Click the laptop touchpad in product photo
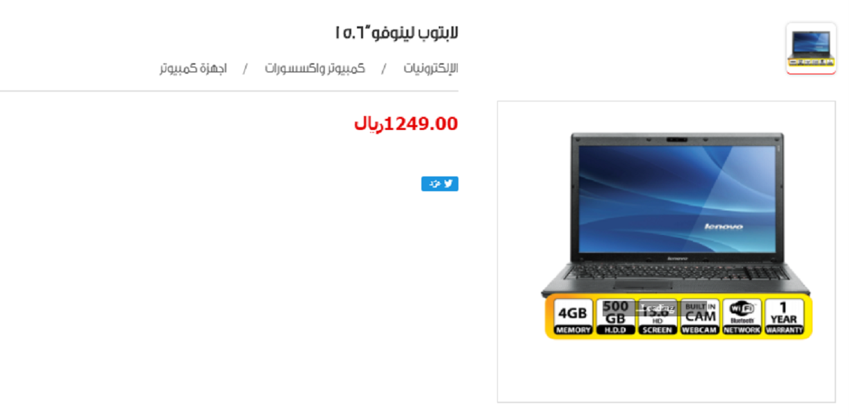 point(641,285)
